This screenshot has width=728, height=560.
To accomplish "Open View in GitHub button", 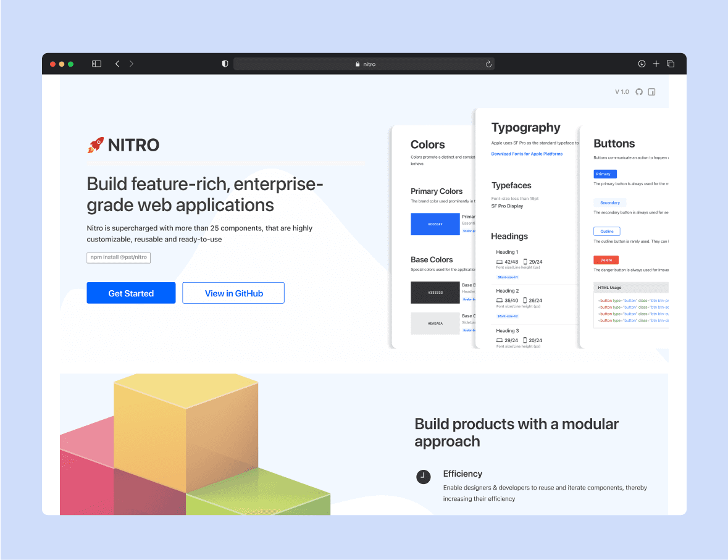I will 233,293.
